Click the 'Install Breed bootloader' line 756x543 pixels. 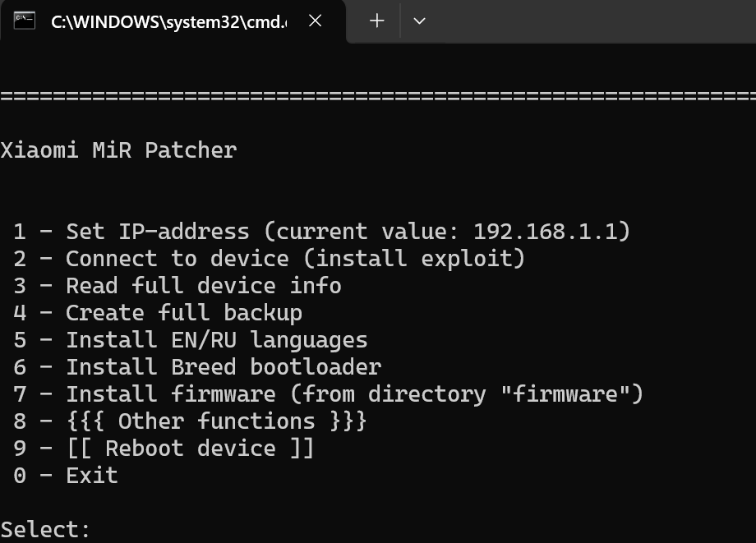tap(223, 367)
